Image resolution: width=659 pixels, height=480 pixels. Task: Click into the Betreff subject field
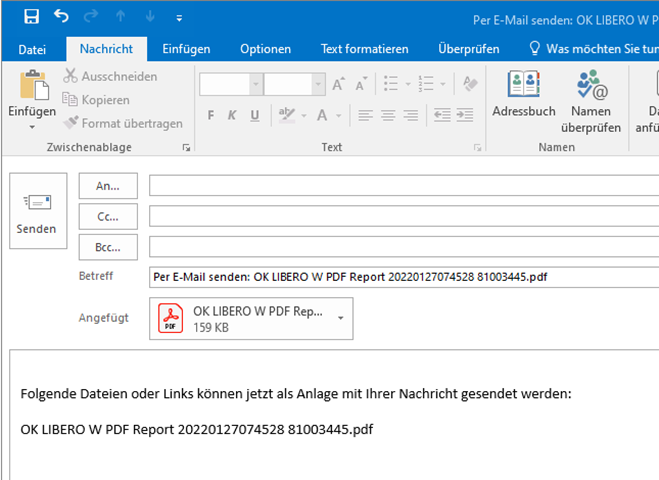click(400, 277)
